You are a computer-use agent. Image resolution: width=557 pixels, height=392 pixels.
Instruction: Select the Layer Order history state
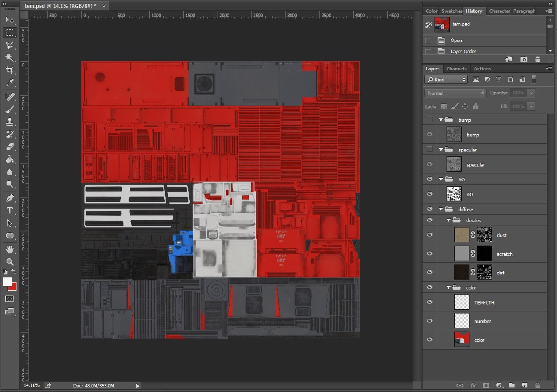[x=463, y=51]
